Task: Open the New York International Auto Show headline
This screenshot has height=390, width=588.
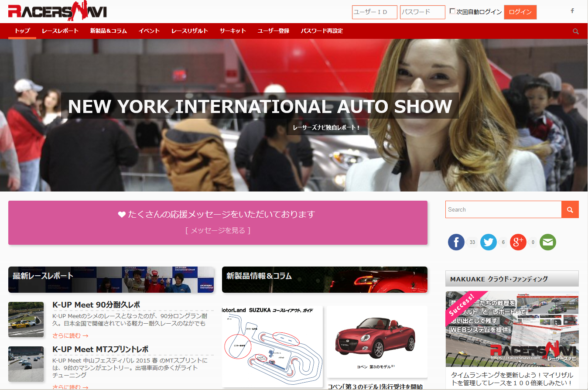Action: click(x=260, y=106)
